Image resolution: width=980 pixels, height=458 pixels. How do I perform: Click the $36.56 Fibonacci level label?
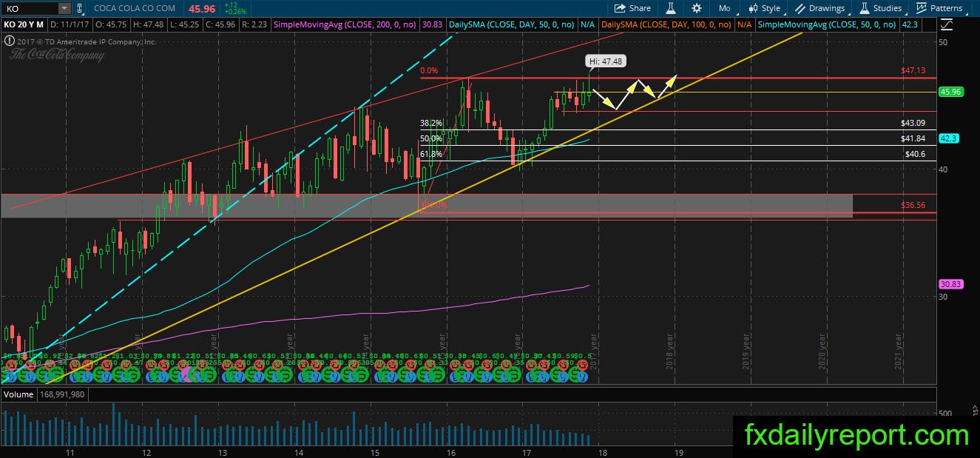(913, 205)
